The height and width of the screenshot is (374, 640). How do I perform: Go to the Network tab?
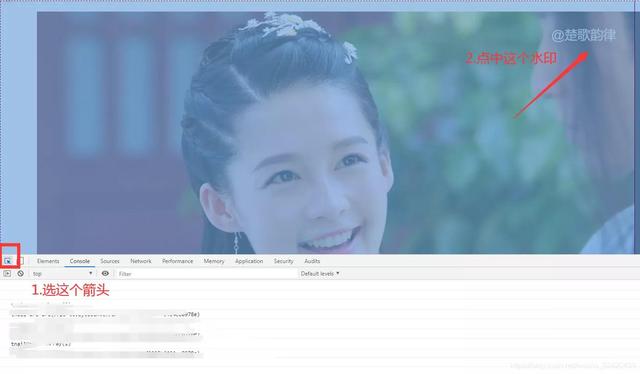tap(141, 261)
